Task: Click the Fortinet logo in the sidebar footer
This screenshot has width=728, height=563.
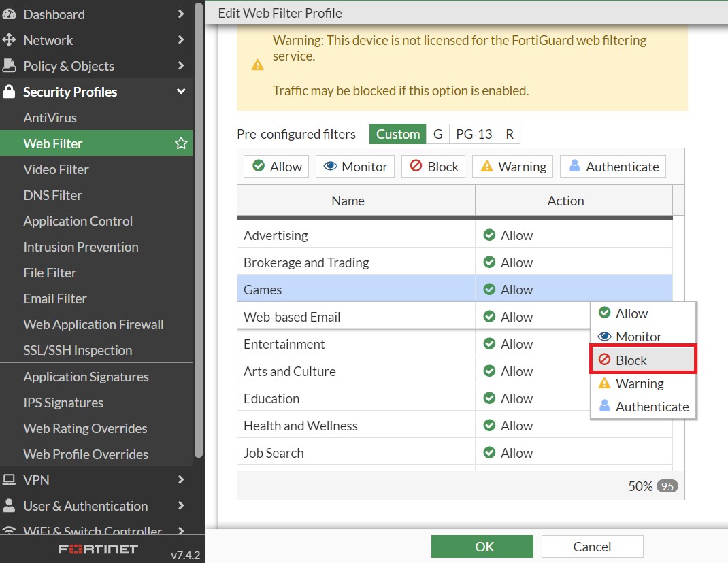Action: (98, 549)
